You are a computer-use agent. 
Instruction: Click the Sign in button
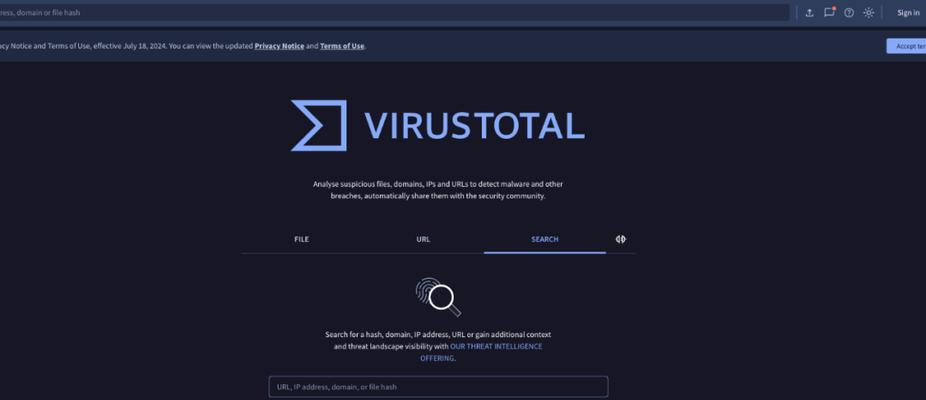point(908,12)
